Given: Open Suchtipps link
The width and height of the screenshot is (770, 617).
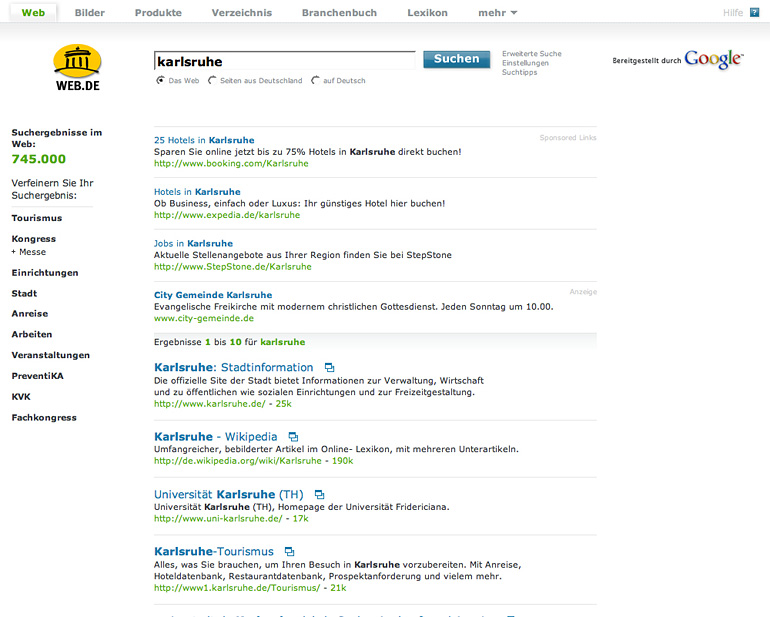Looking at the screenshot, I should pyautogui.click(x=519, y=72).
